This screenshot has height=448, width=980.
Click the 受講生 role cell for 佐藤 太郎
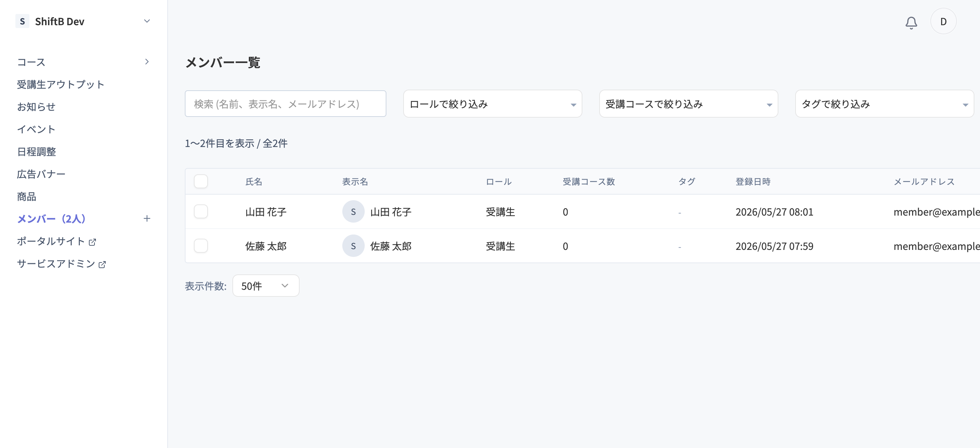pos(500,246)
